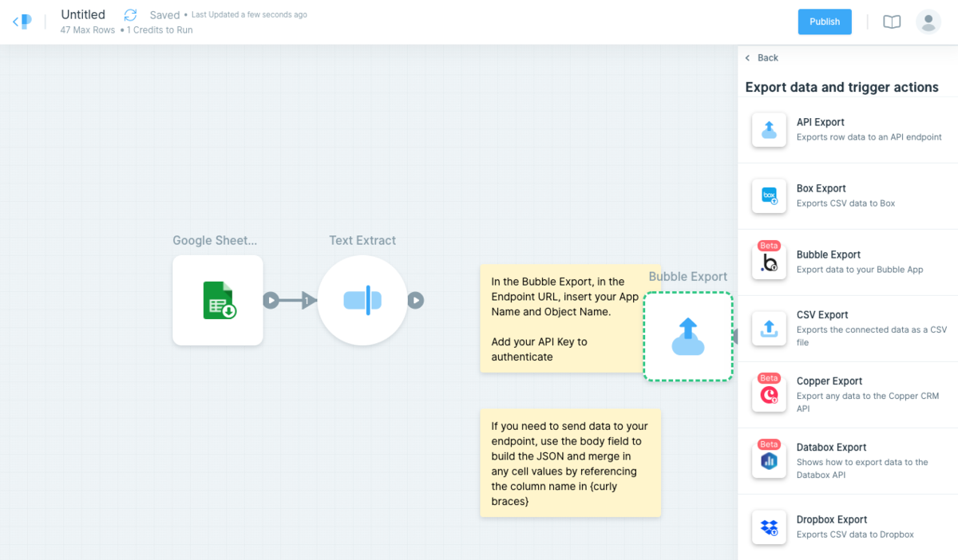This screenshot has height=560, width=958.
Task: Click the Bubble Export canvas label
Action: (688, 276)
